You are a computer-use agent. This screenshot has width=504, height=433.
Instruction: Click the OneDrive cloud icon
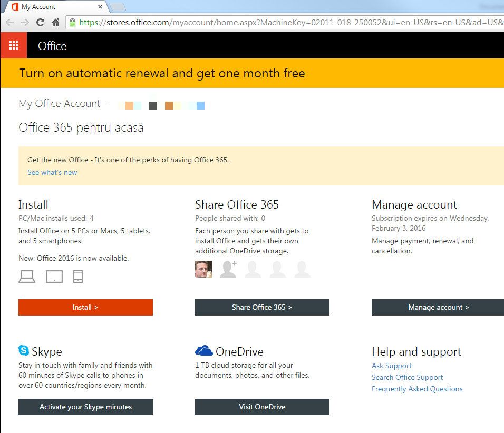tap(204, 350)
